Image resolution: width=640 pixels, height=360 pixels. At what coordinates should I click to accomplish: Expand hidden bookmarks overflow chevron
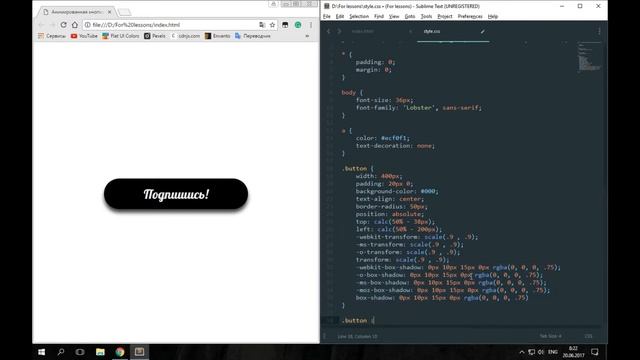point(307,36)
